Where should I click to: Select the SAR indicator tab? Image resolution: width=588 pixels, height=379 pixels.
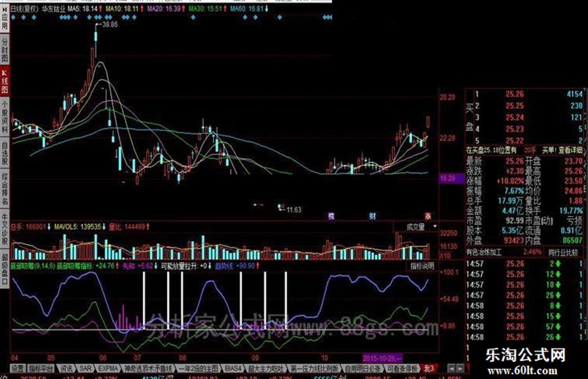[85, 368]
